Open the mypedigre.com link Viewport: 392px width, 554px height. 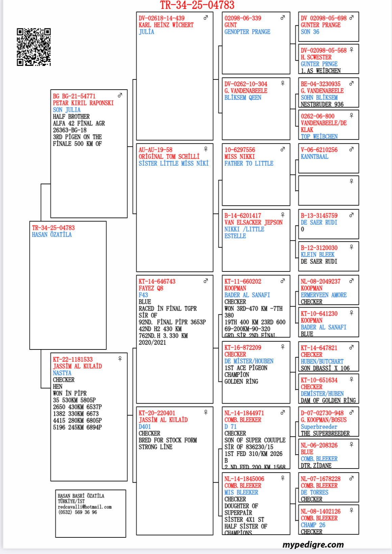[x=313, y=545]
